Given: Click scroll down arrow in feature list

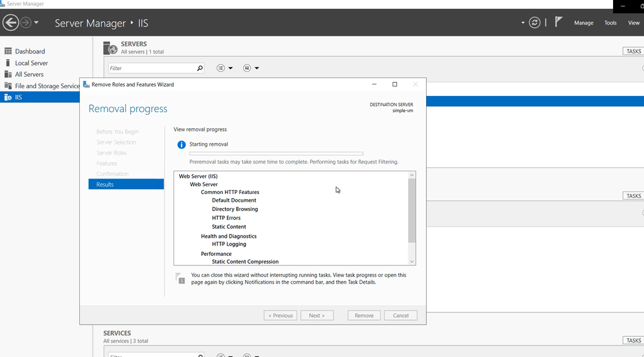Looking at the screenshot, I should tap(411, 262).
